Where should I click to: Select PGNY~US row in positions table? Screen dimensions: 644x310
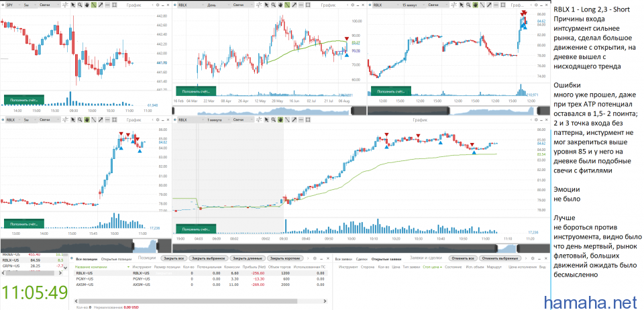[x=201, y=278]
